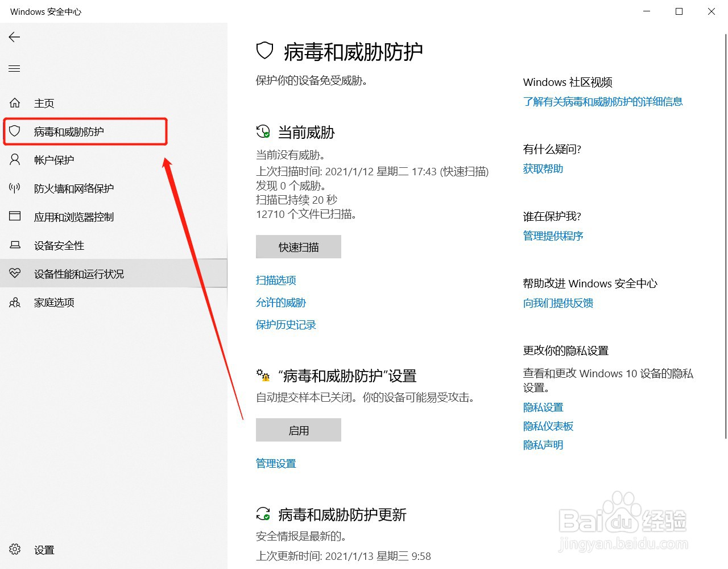Click the Home (主页) house icon
728x569 pixels.
pyautogui.click(x=14, y=102)
